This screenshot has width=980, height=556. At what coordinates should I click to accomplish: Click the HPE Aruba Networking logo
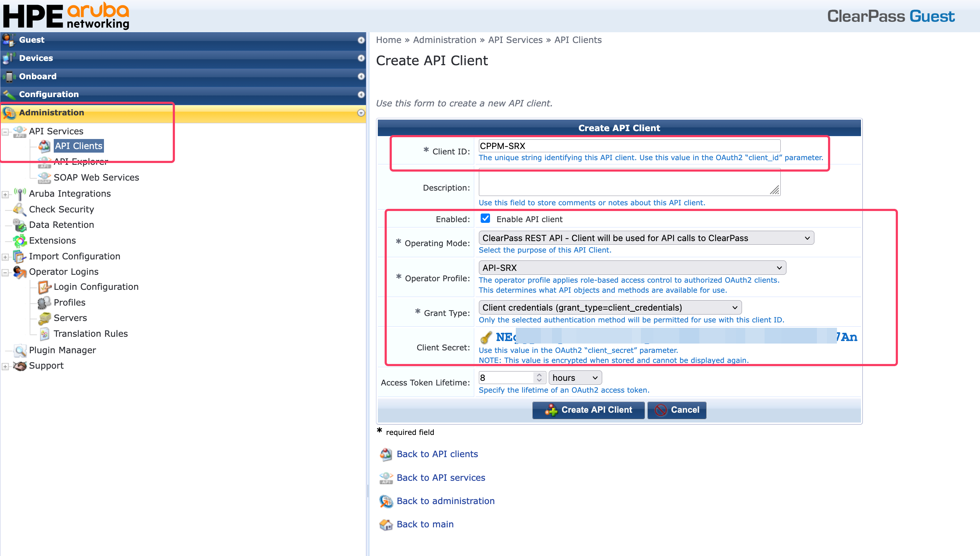click(x=66, y=16)
